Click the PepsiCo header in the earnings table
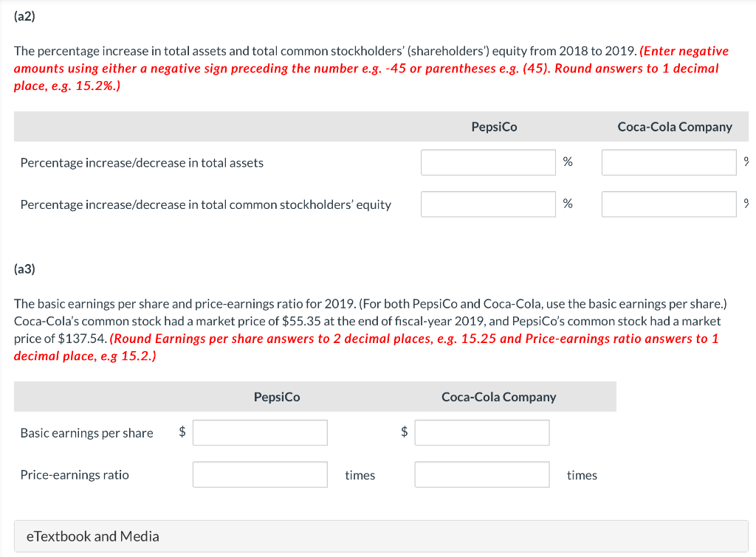The image size is (756, 557). click(277, 396)
